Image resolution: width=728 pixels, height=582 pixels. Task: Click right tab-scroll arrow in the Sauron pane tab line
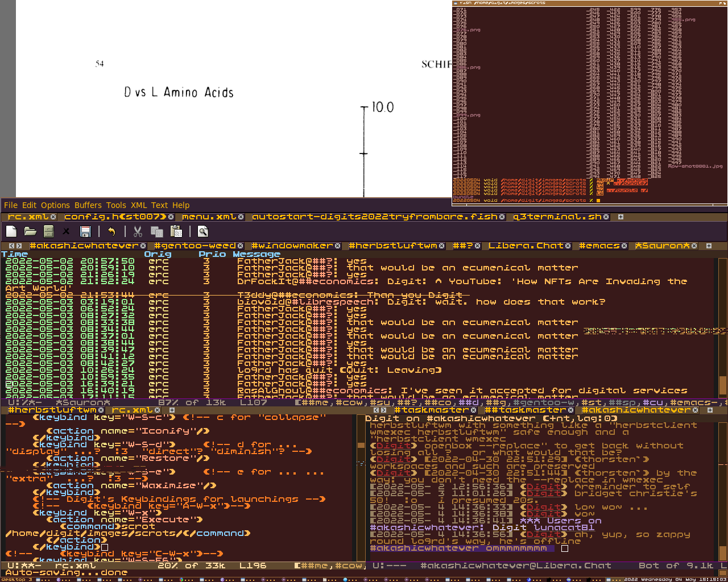tap(19, 246)
